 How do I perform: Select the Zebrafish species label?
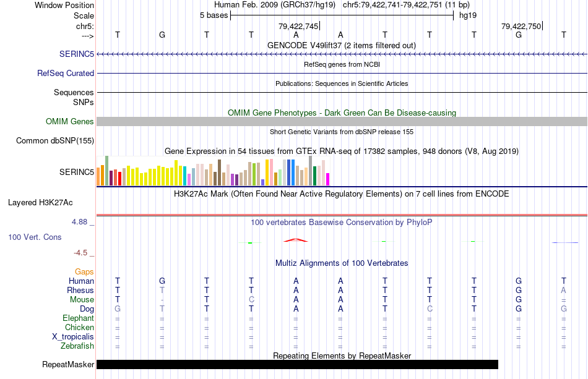pyautogui.click(x=77, y=346)
